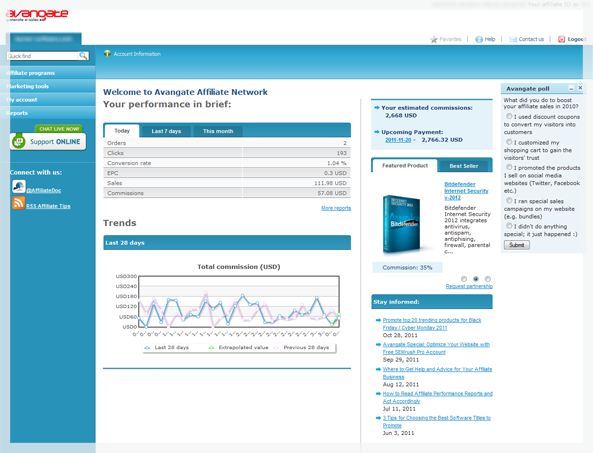Switch to the Today tab
Screen dimensions: 593x453
pyautogui.click(x=122, y=131)
